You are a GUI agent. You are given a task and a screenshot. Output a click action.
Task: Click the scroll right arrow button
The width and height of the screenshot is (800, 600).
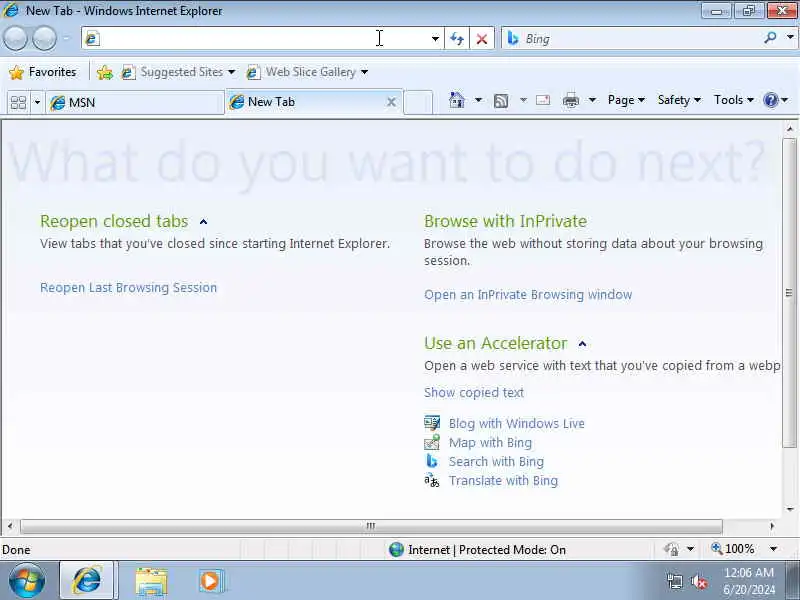coord(772,526)
